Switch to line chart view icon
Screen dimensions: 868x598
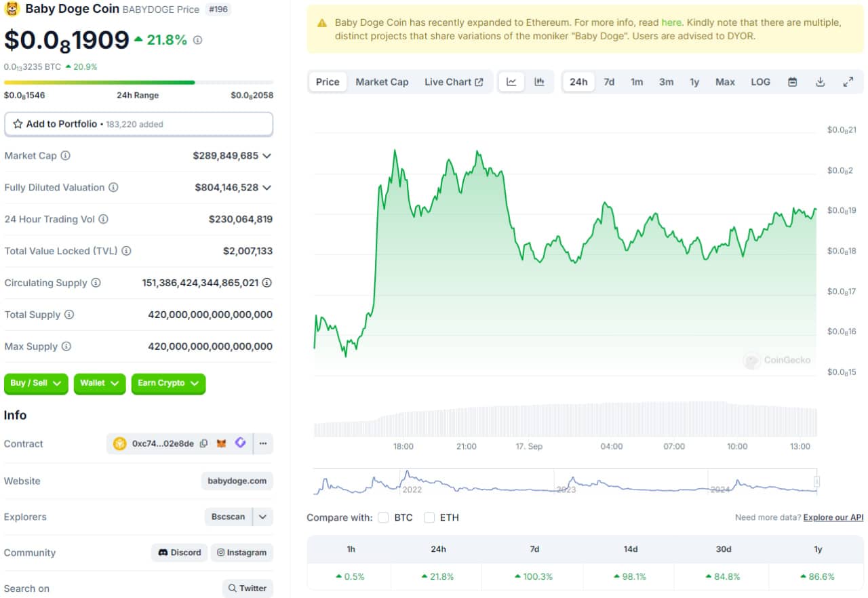[511, 82]
